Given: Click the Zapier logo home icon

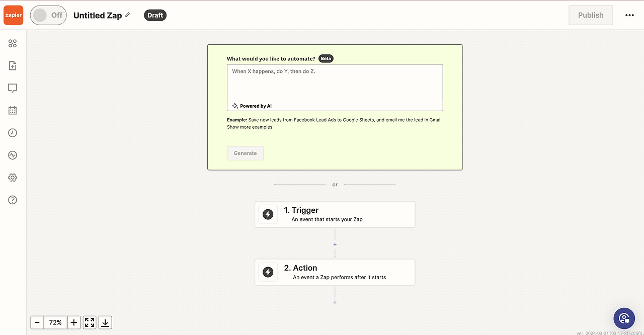Looking at the screenshot, I should [13, 15].
